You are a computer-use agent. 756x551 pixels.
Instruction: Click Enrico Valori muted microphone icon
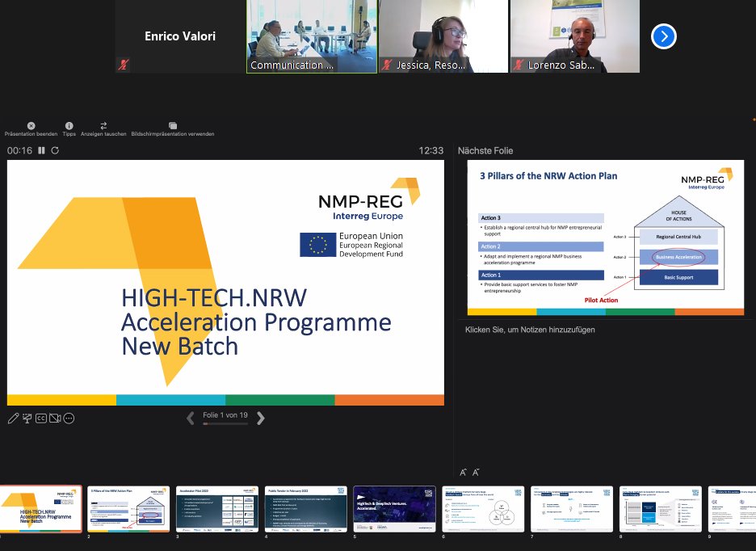coord(124,65)
